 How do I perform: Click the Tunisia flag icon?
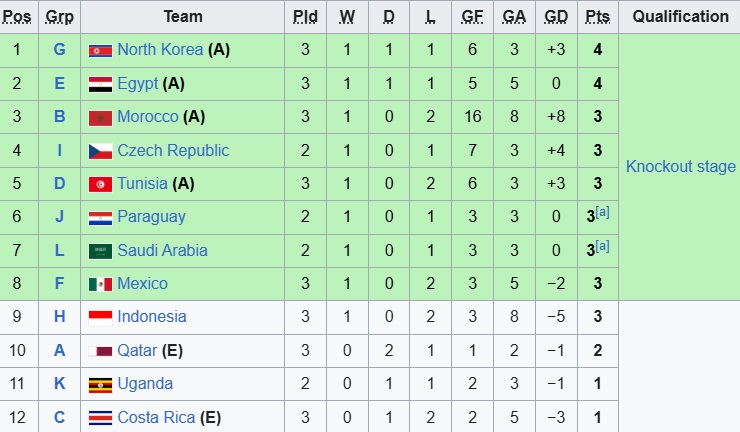(100, 184)
